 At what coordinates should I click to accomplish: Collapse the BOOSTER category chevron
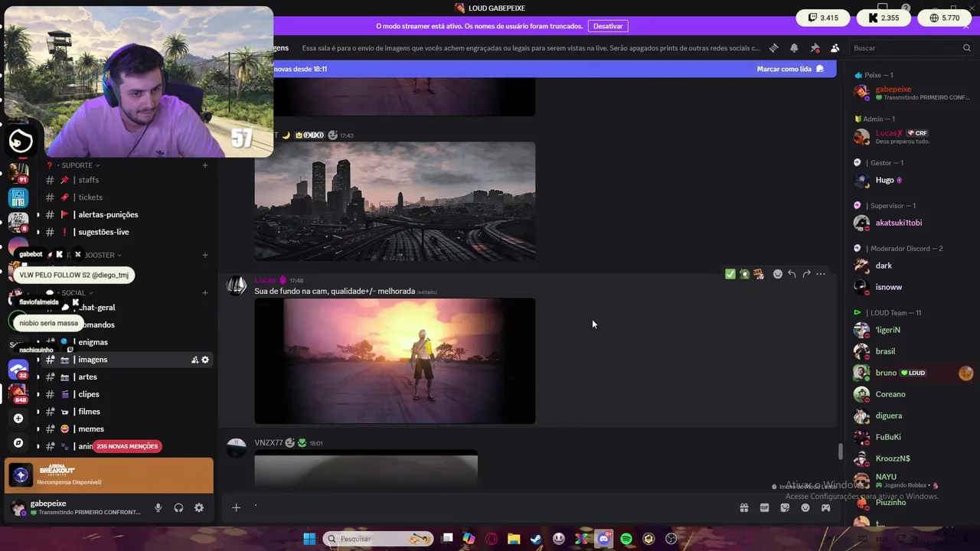(x=120, y=255)
